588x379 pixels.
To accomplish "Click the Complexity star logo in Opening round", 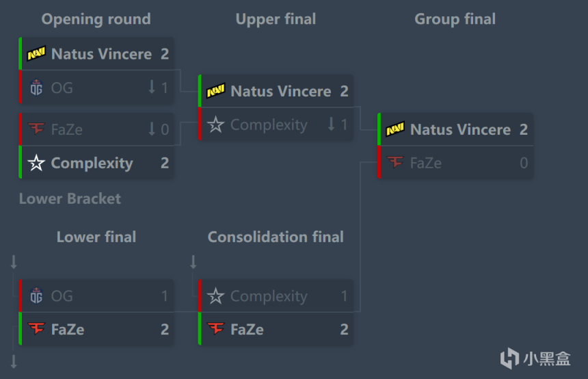I will point(36,163).
